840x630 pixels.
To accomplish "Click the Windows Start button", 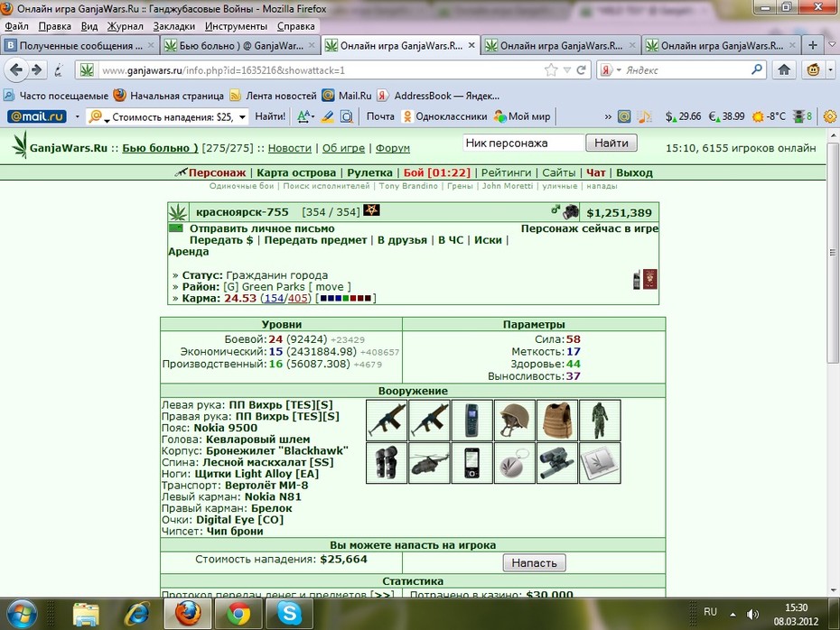I will [22, 614].
